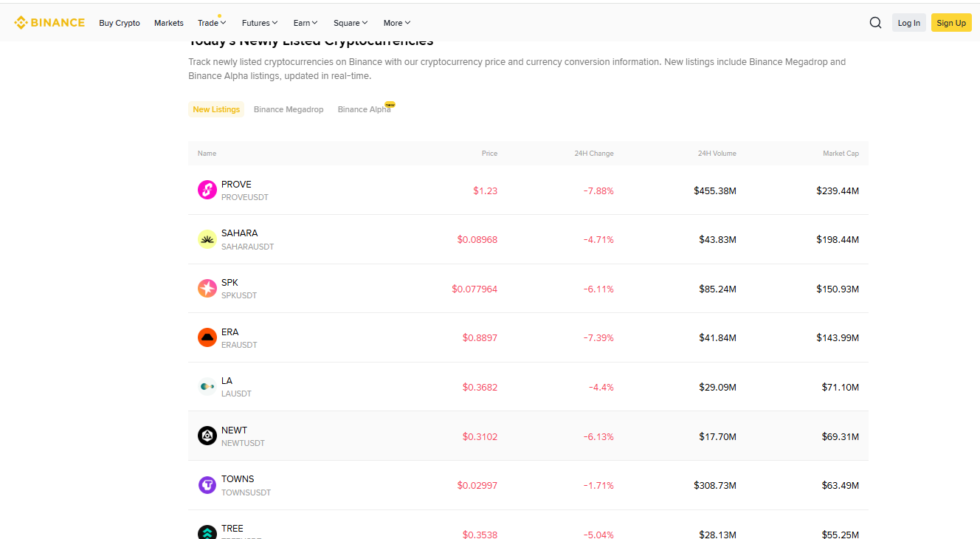Click the Name column header
Screen dimensions: 980x539
click(x=207, y=154)
